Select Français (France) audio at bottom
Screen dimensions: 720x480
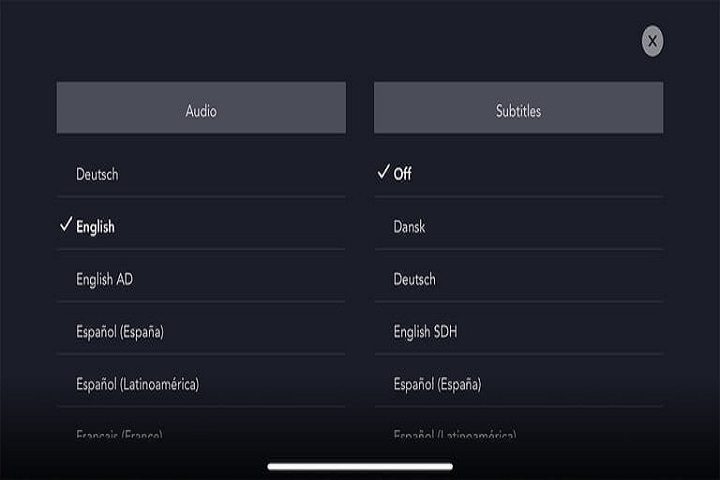pos(119,434)
